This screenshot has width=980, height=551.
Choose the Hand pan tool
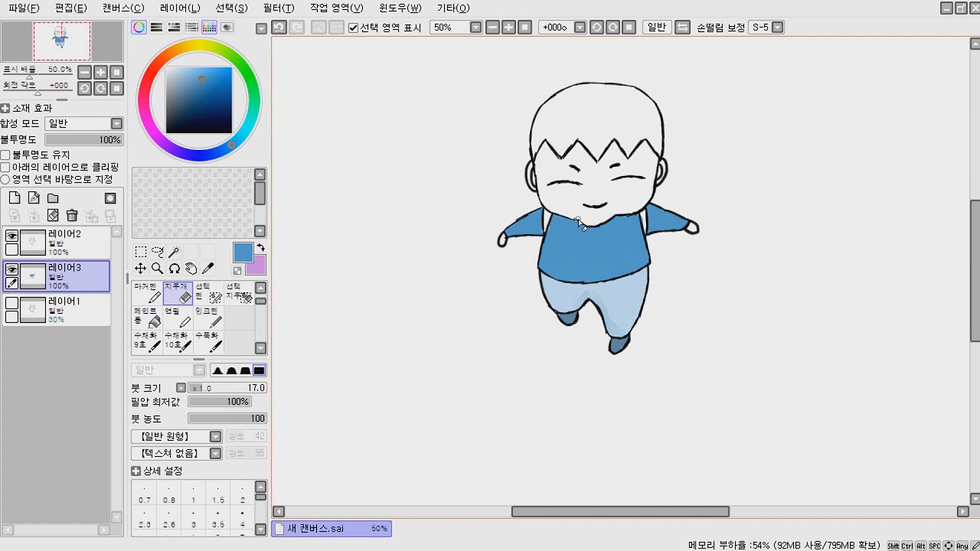coord(191,269)
